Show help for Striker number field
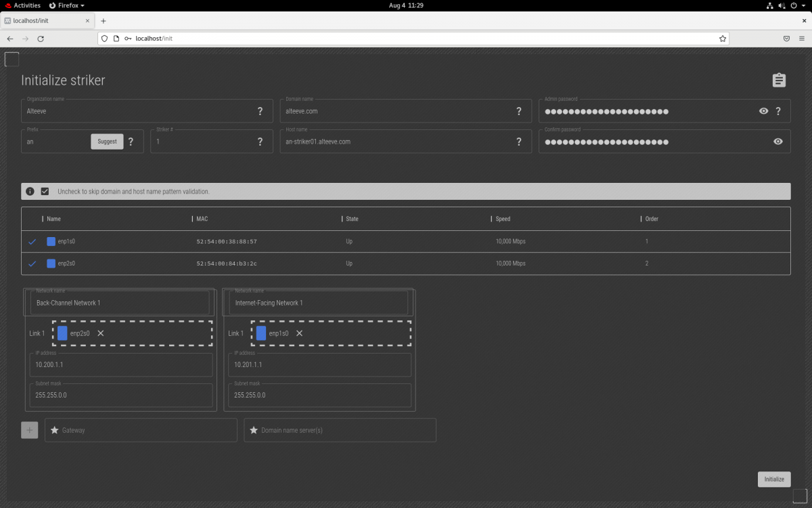The height and width of the screenshot is (508, 812). (260, 142)
